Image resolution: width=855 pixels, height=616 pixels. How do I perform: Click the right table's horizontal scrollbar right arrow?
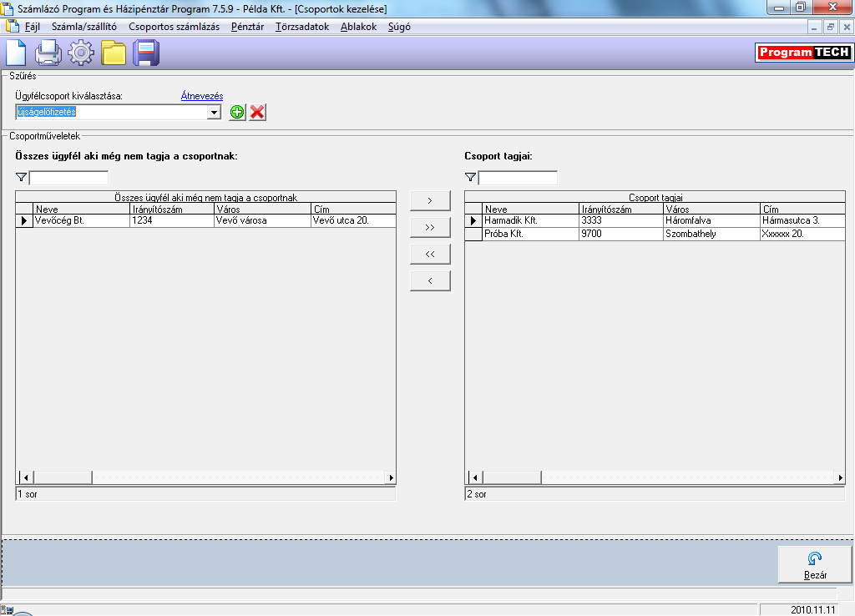[840, 478]
